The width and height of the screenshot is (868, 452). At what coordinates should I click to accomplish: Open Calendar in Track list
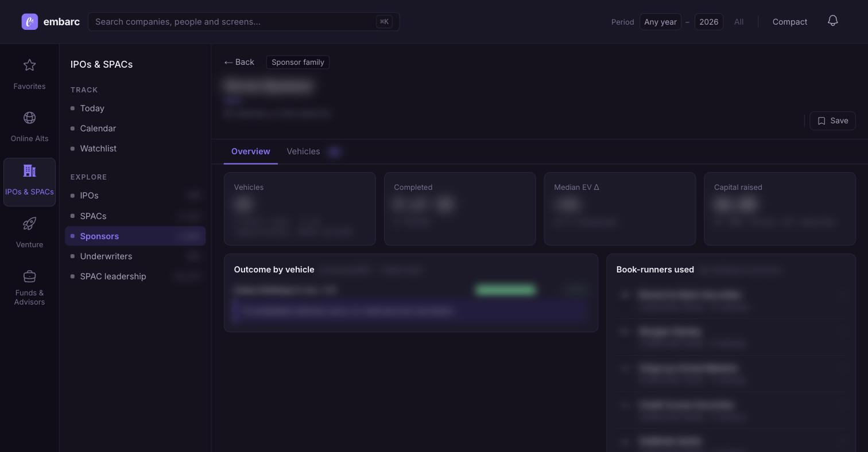[x=135, y=128]
